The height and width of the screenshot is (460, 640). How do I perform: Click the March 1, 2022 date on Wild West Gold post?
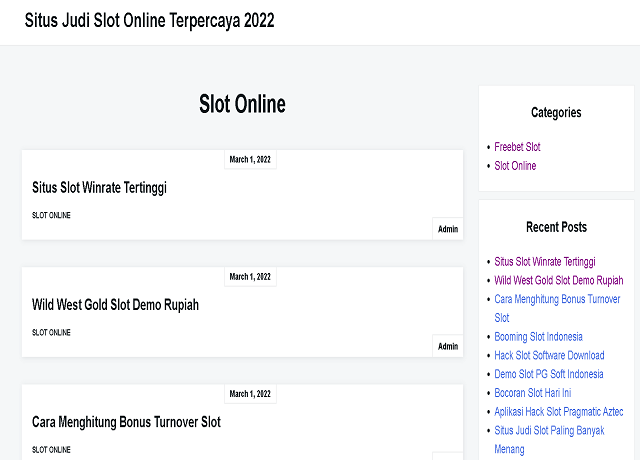click(x=250, y=276)
